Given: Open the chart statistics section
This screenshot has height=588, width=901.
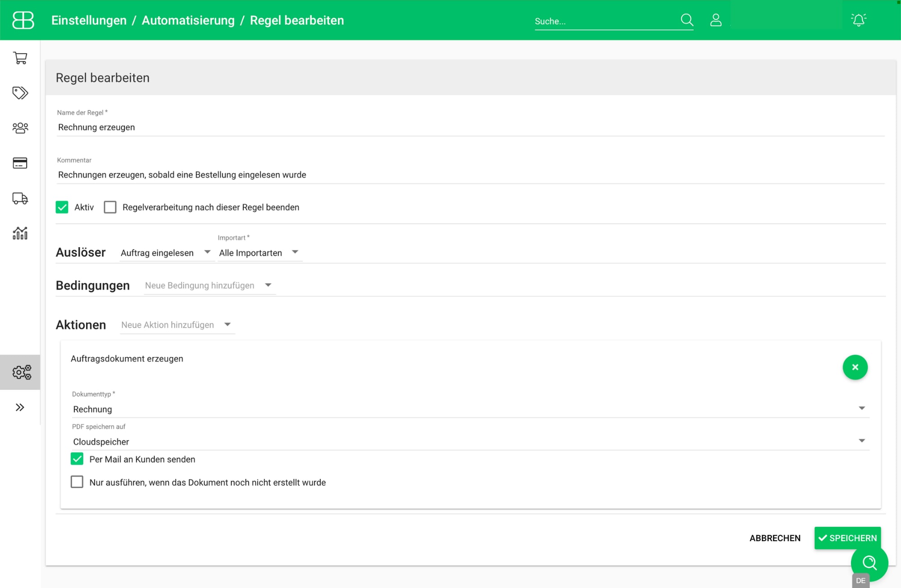Looking at the screenshot, I should [x=20, y=233].
